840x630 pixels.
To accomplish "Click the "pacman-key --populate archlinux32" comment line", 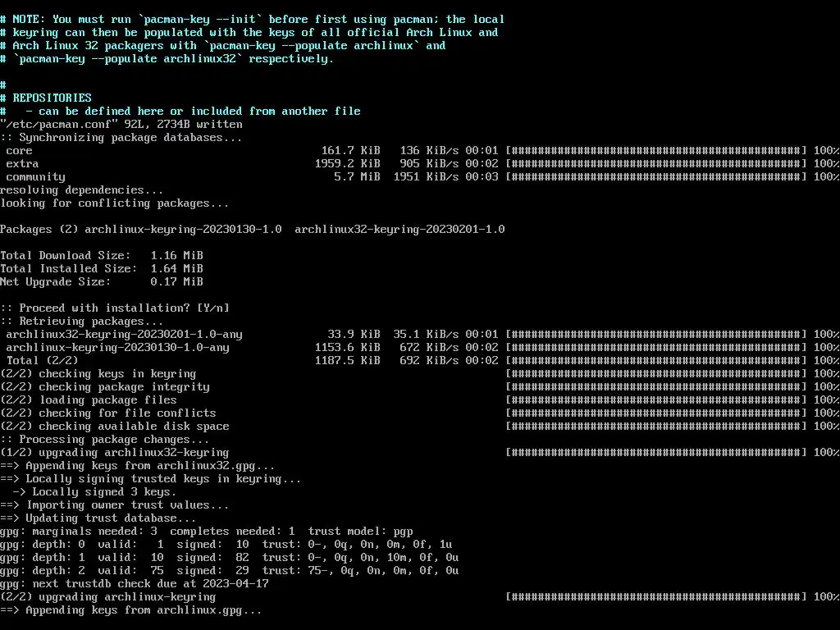I will 167,59.
